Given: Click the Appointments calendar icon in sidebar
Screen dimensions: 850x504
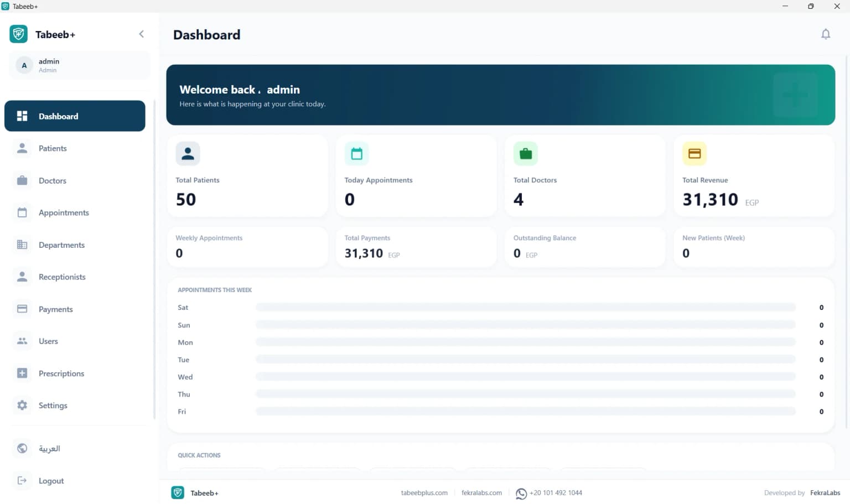Looking at the screenshot, I should [x=22, y=212].
